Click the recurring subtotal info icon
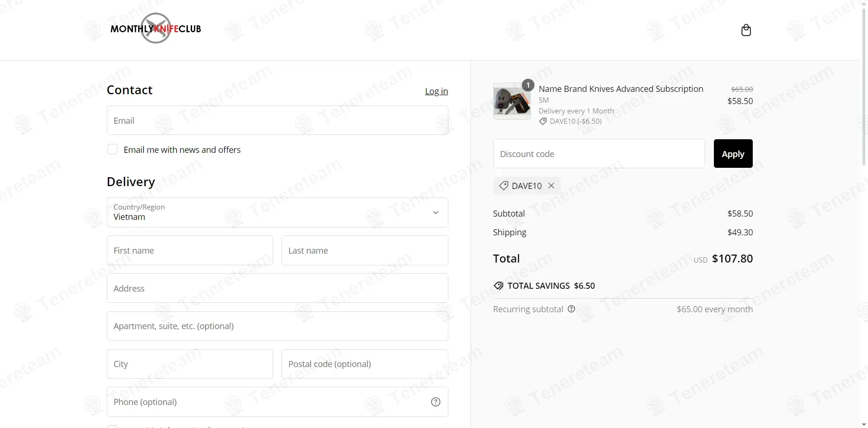This screenshot has width=868, height=428. coord(571,309)
